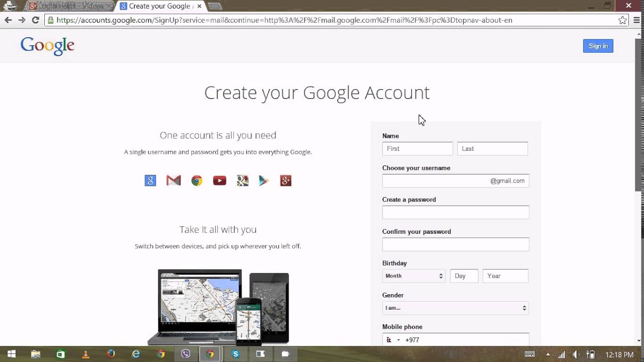Click the Chrome icon beside Internet Explorer

point(160,354)
